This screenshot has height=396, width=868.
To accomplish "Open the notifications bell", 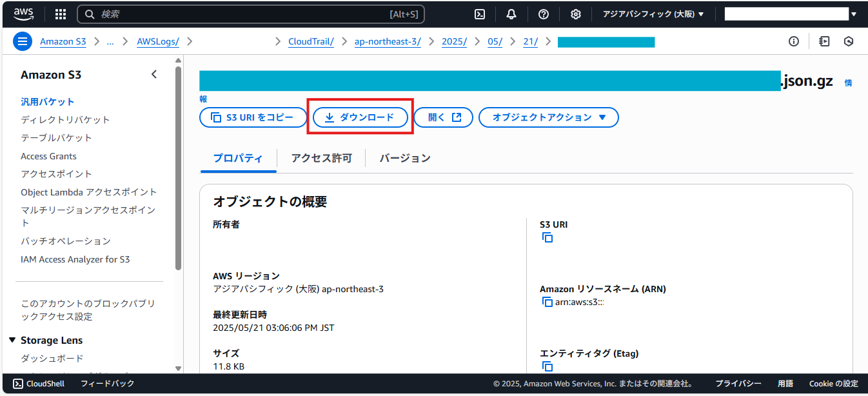I will click(x=511, y=14).
